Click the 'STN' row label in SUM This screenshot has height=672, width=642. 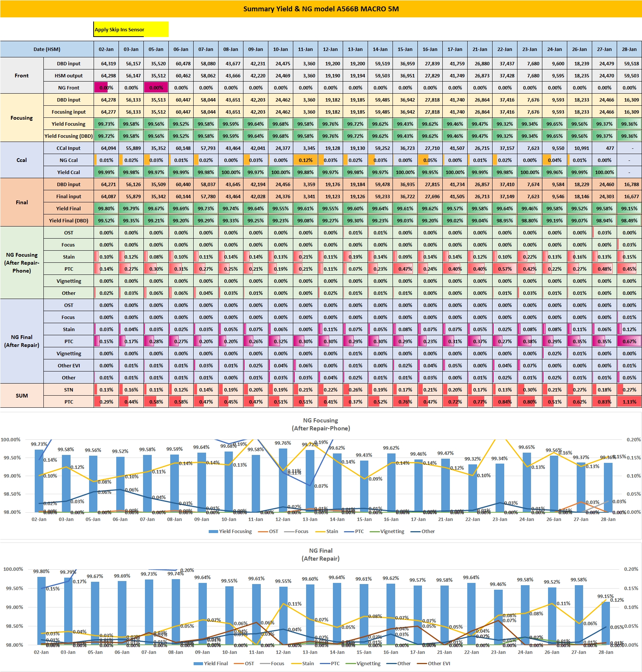click(x=69, y=390)
